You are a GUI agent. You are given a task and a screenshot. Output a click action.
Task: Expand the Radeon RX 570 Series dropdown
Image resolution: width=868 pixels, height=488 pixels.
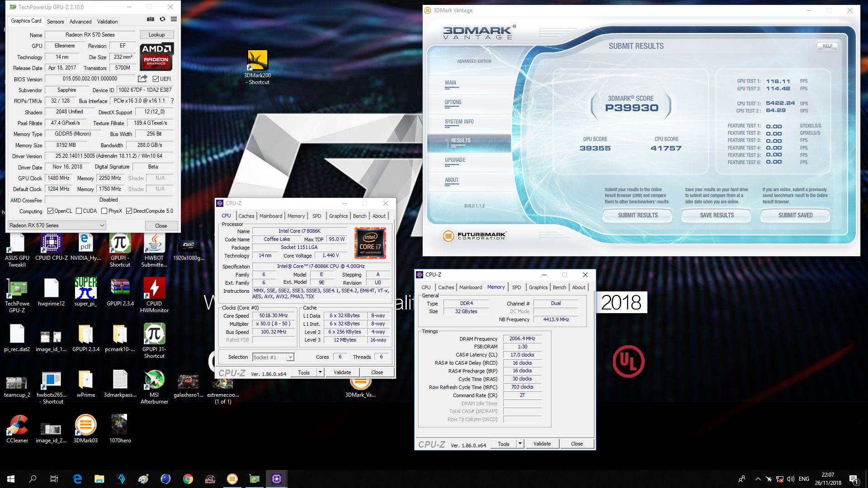click(57, 225)
